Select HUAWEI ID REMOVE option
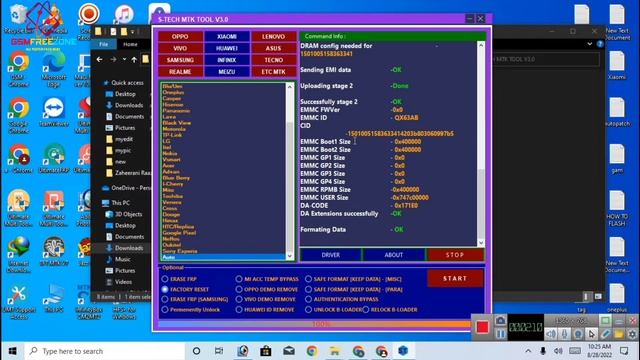Viewport: 640px width, 360px height. pyautogui.click(x=265, y=310)
